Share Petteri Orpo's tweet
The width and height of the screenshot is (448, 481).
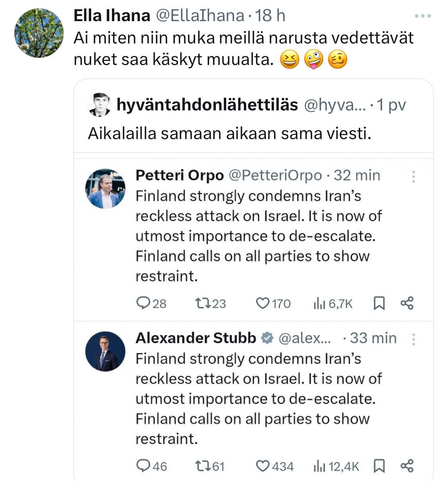click(x=407, y=303)
